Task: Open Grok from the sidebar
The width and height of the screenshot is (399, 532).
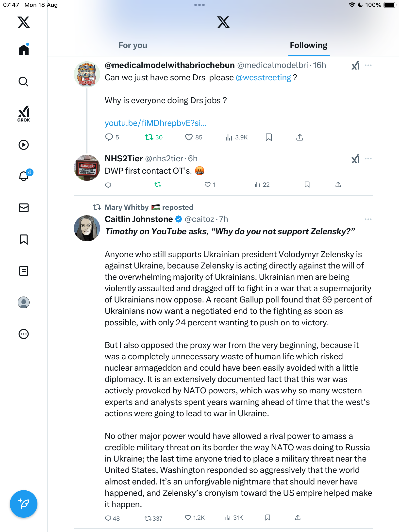Action: coord(24,114)
